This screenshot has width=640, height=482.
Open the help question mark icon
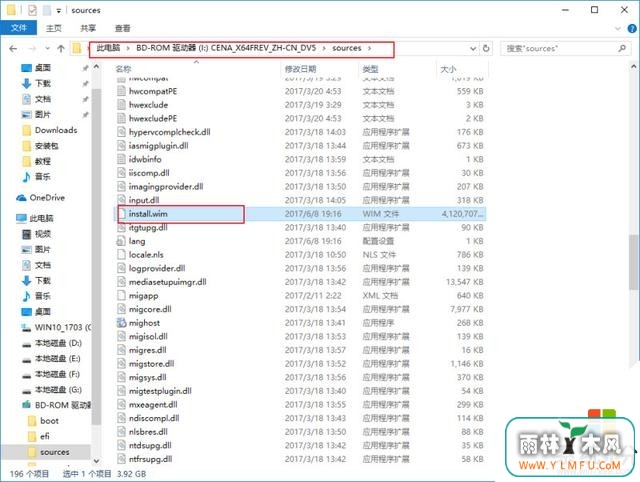[x=632, y=29]
